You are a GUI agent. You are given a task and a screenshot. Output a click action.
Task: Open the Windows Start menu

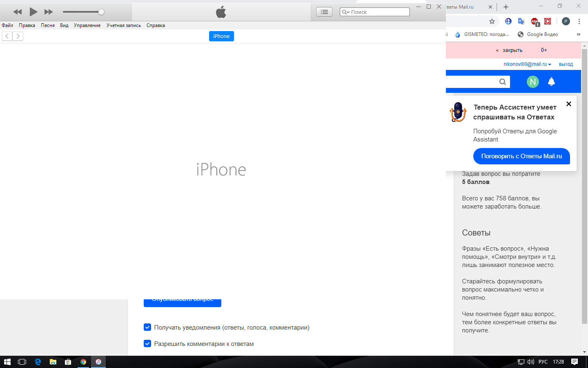pyautogui.click(x=7, y=362)
